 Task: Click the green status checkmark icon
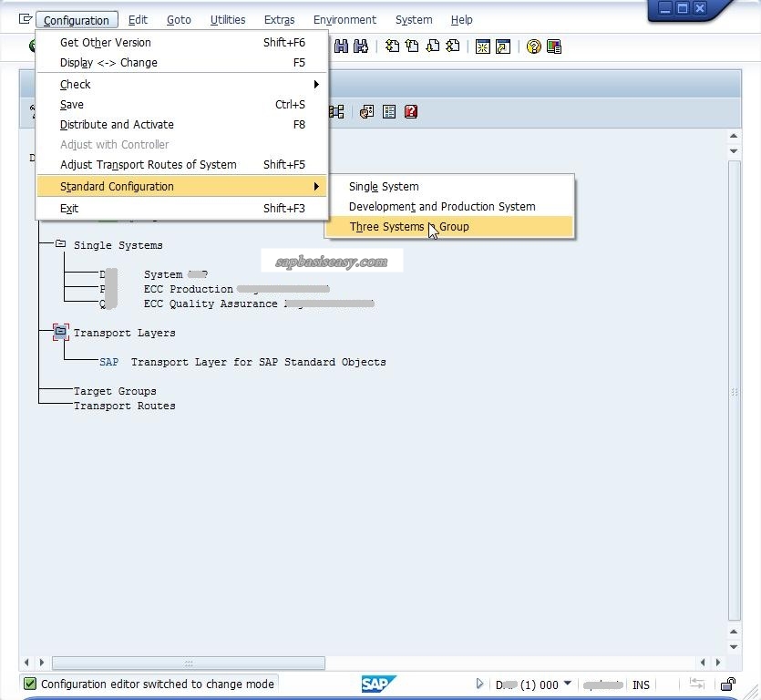coord(29,684)
